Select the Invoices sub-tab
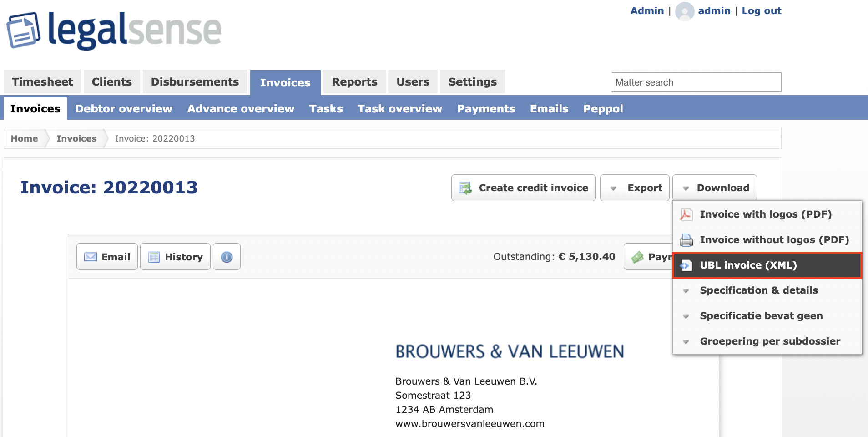 point(35,109)
